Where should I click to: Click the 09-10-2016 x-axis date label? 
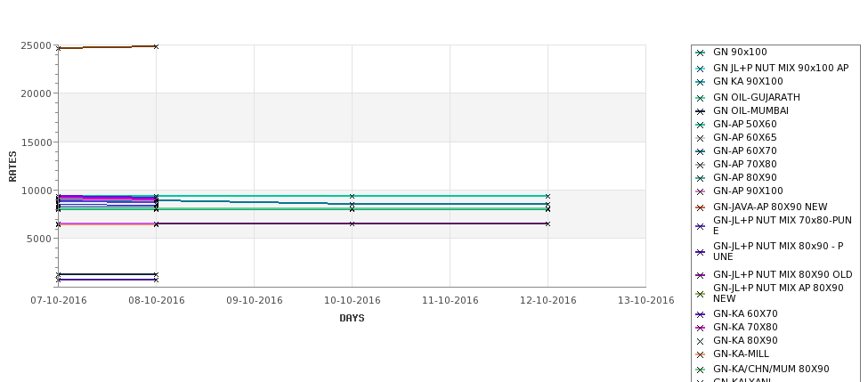(254, 301)
